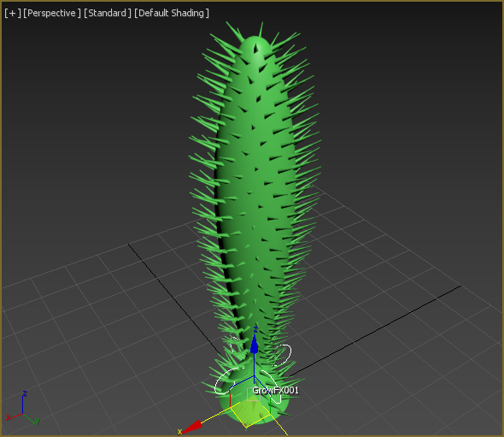The height and width of the screenshot is (437, 504).
Task: Click the green vertical YZ plane gizmo edge
Action: click(x=270, y=405)
